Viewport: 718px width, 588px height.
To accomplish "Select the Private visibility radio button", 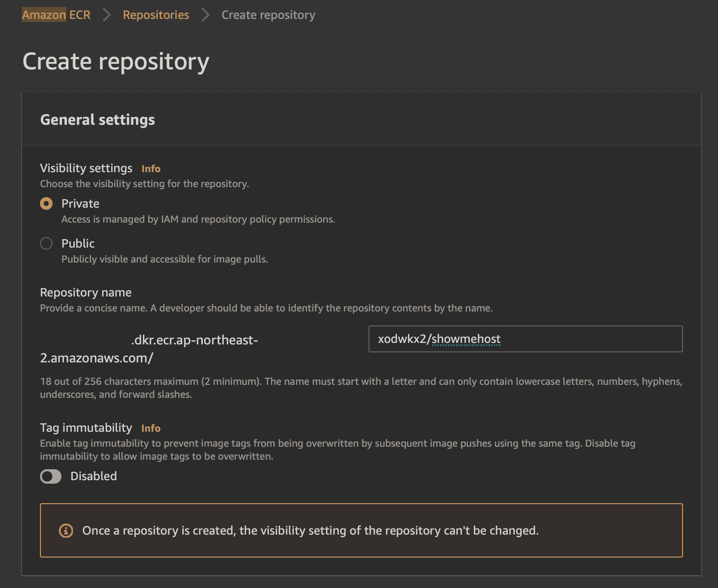I will 46,204.
